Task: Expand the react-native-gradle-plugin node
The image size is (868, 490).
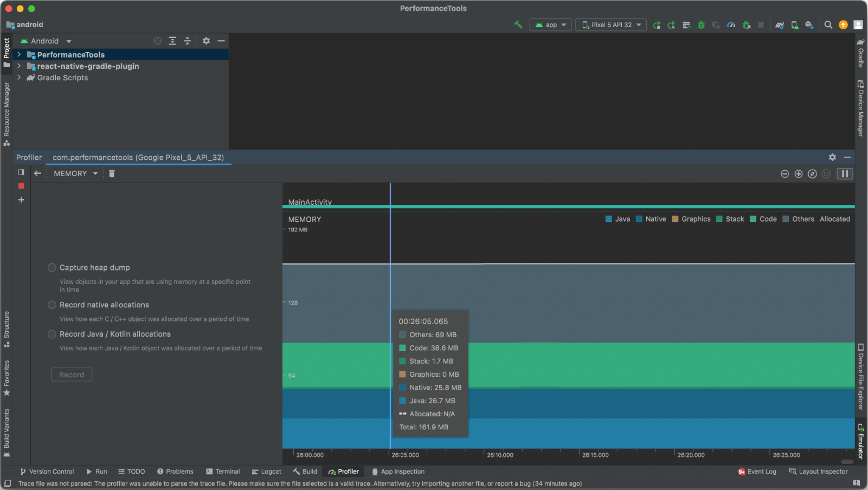Action: pyautogui.click(x=19, y=66)
